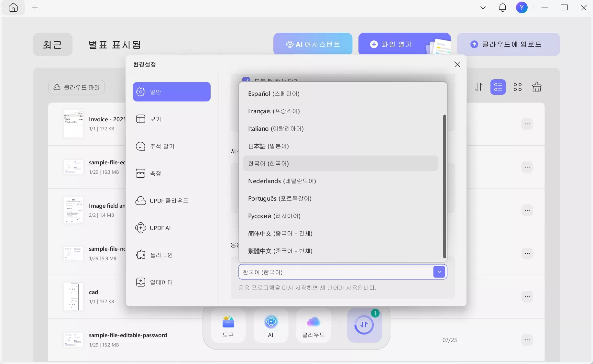Choose Español language option
The image size is (593, 364).
click(x=340, y=94)
